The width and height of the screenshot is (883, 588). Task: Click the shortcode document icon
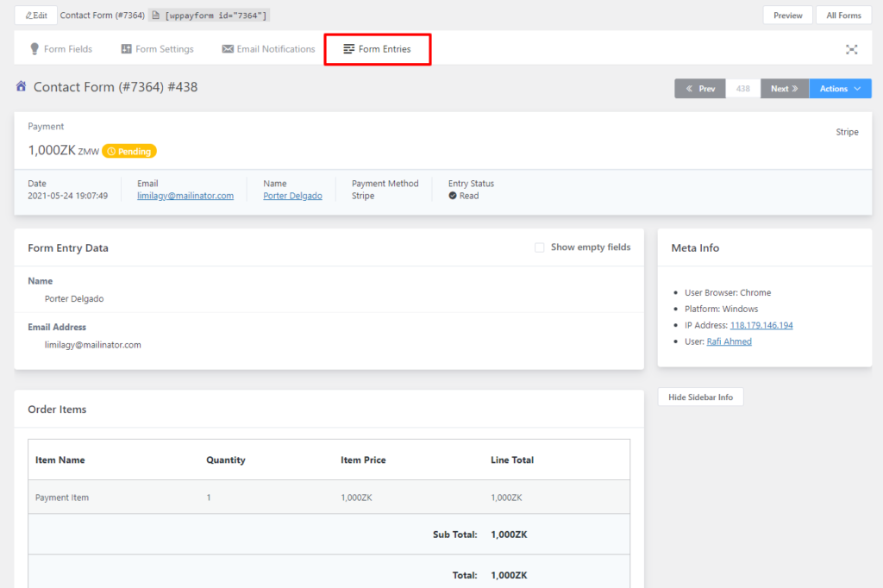pos(153,16)
